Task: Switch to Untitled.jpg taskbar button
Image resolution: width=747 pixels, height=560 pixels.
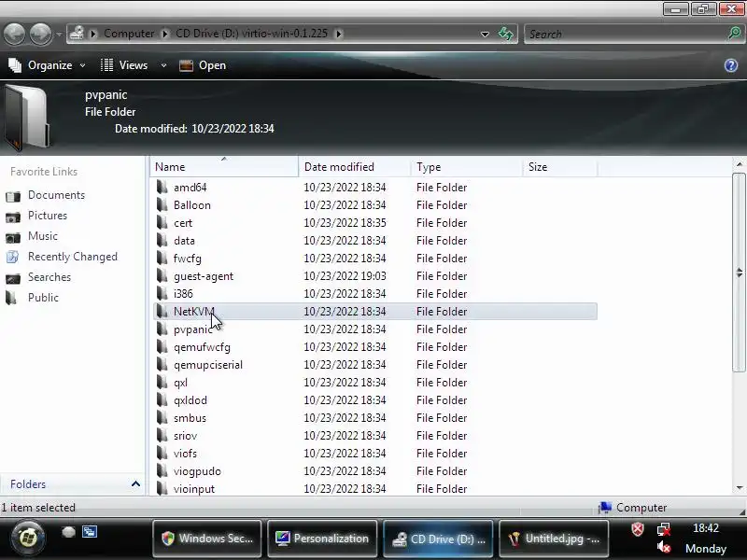Action: pyautogui.click(x=554, y=539)
